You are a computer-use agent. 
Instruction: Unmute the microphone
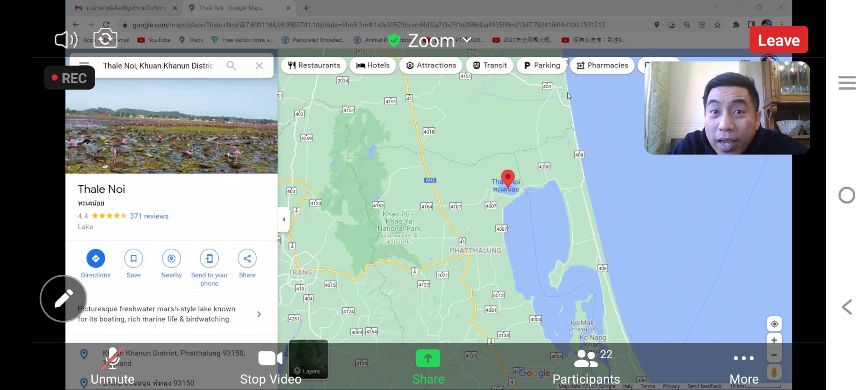[112, 365]
